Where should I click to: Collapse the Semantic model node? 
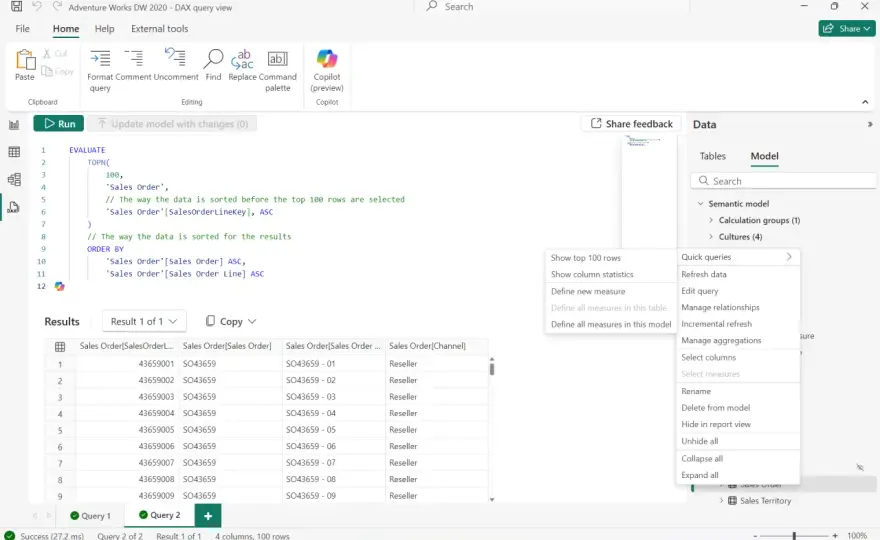point(700,203)
